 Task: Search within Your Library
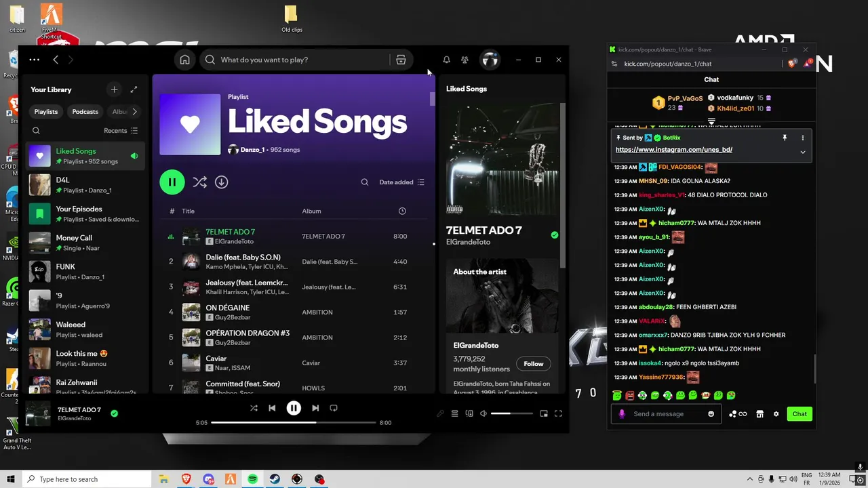pos(37,131)
